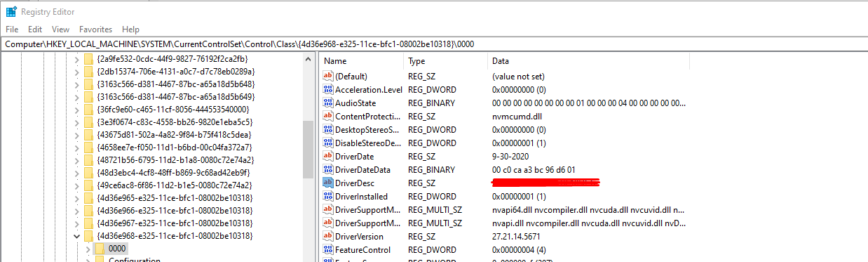Image resolution: width=868 pixels, height=262 pixels.
Task: Click the DesktopStereoS... DWORD icon
Action: click(327, 129)
